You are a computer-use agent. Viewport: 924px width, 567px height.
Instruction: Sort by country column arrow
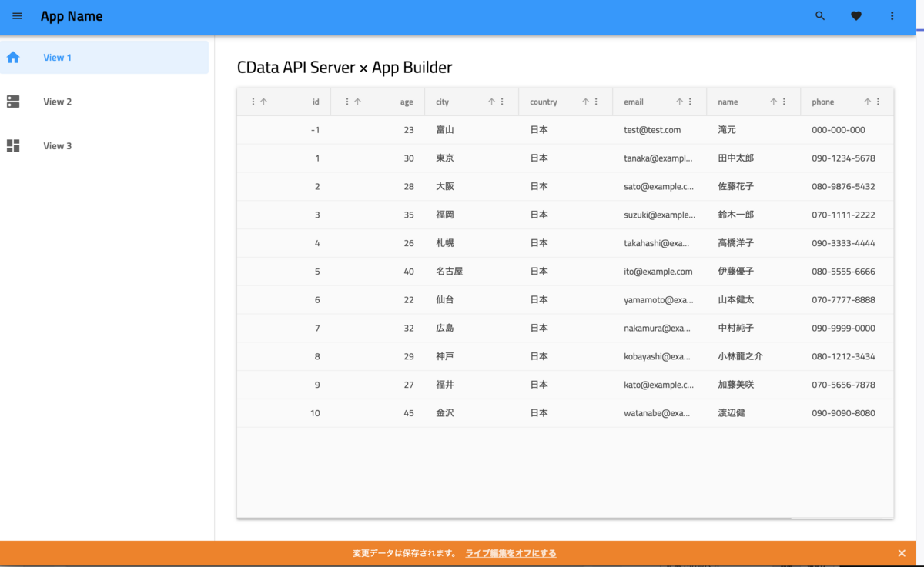coord(585,102)
